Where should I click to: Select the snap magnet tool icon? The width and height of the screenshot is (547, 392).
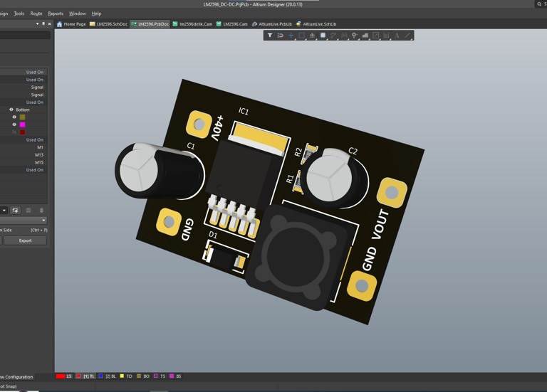coord(281,35)
